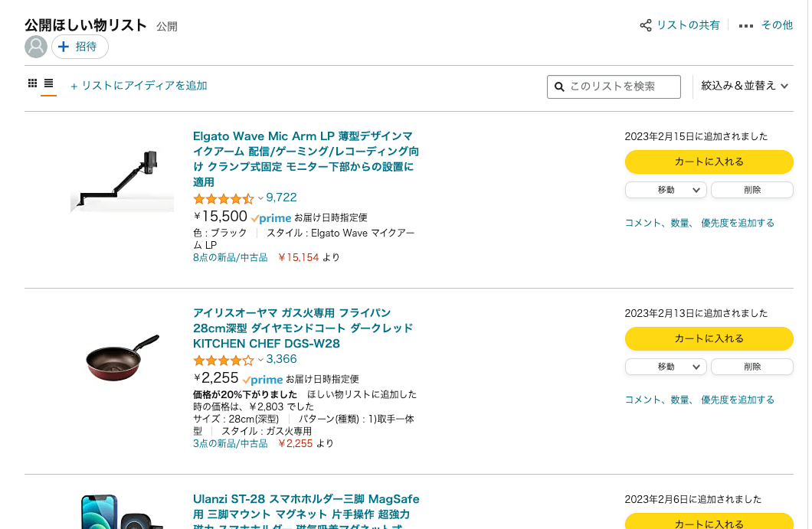812x529 pixels.
Task: Add Ulanzi ST-28 to cart
Action: [x=709, y=521]
